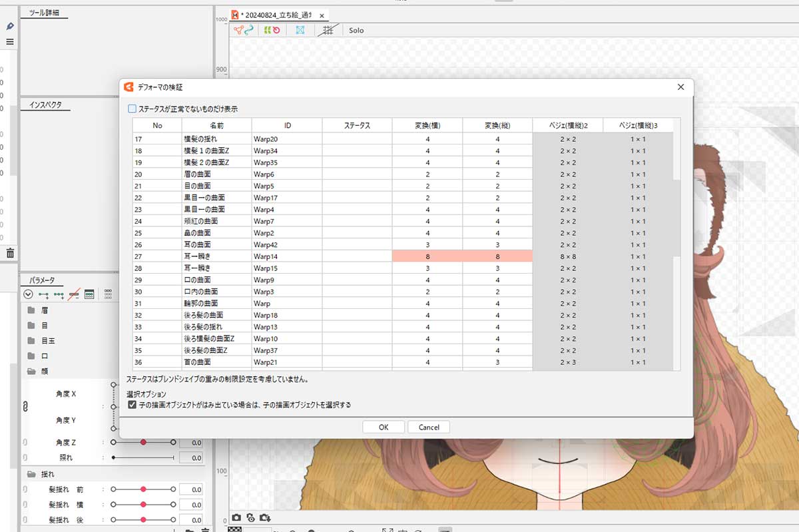Click the camera snapshot icon below canvas
This screenshot has width=799, height=532.
(x=236, y=517)
